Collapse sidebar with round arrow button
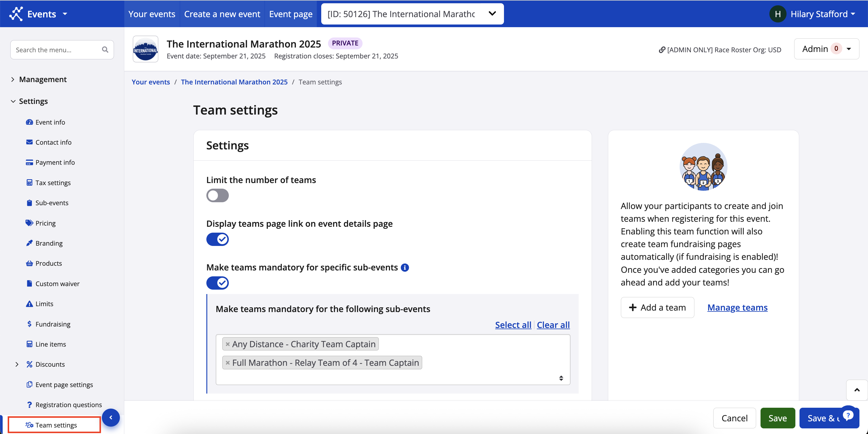 click(110, 417)
